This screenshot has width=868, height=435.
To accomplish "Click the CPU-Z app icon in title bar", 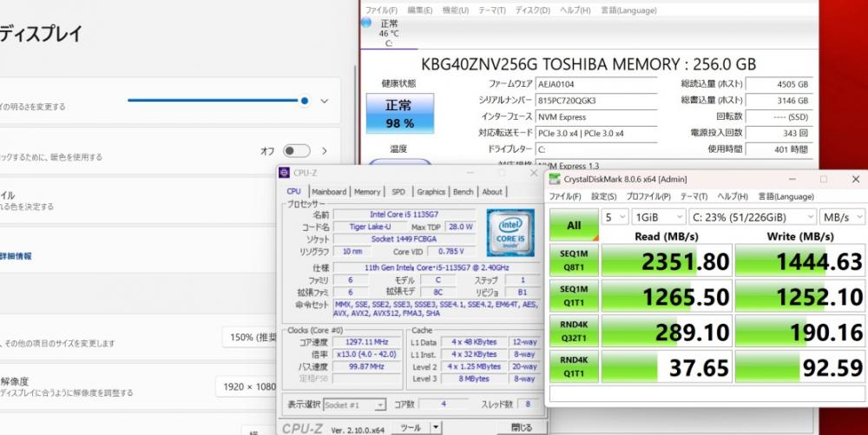I will 284,173.
